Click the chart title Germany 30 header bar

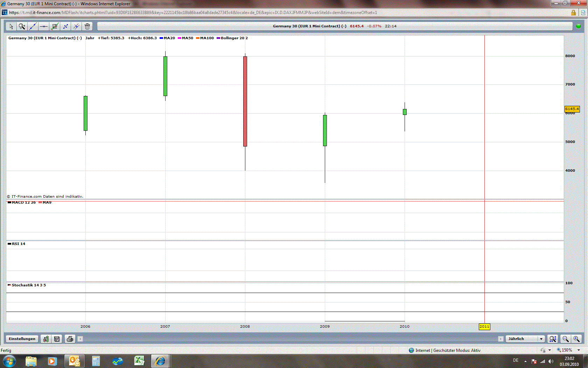pos(335,26)
